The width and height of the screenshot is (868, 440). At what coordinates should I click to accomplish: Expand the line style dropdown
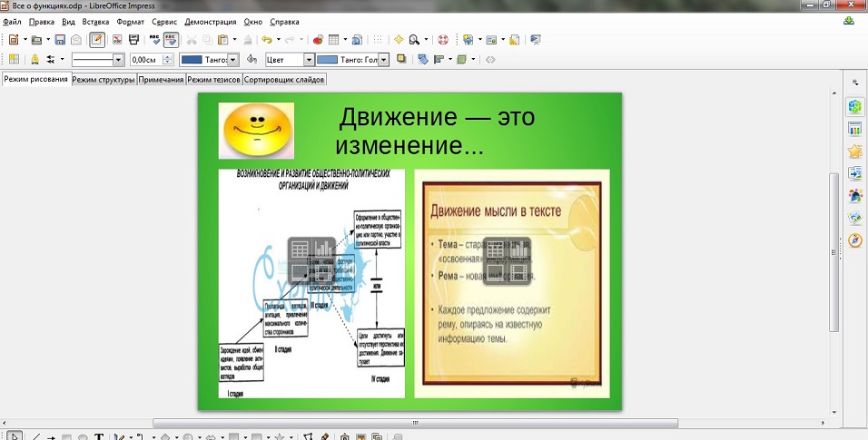pyautogui.click(x=118, y=60)
